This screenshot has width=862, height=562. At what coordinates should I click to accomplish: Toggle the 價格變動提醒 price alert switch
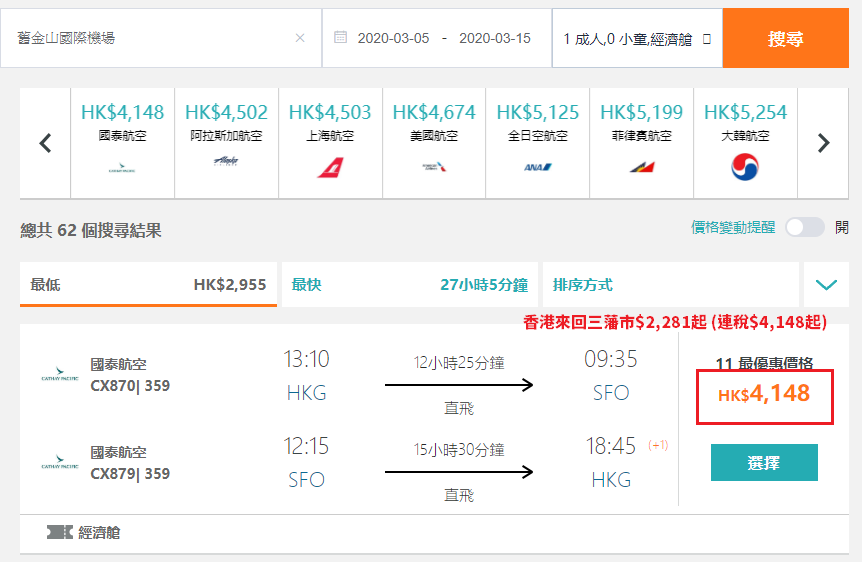coord(805,227)
